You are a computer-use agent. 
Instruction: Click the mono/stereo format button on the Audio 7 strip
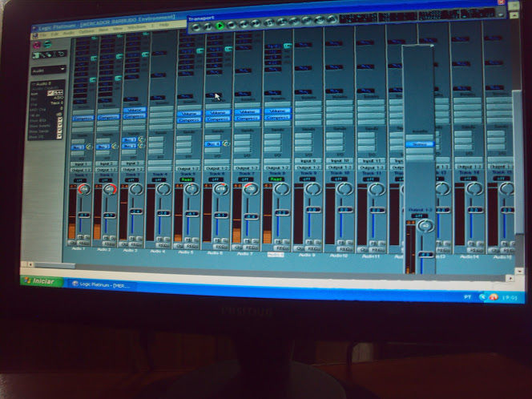point(237,248)
